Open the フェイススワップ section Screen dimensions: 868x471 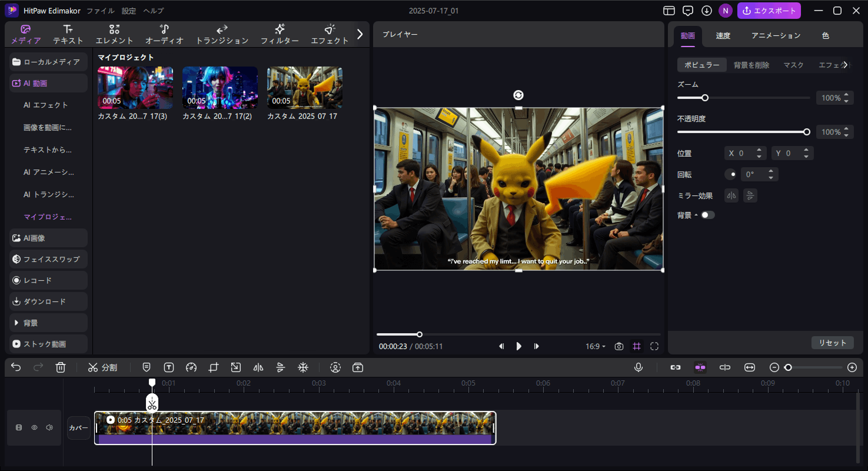pyautogui.click(x=49, y=259)
